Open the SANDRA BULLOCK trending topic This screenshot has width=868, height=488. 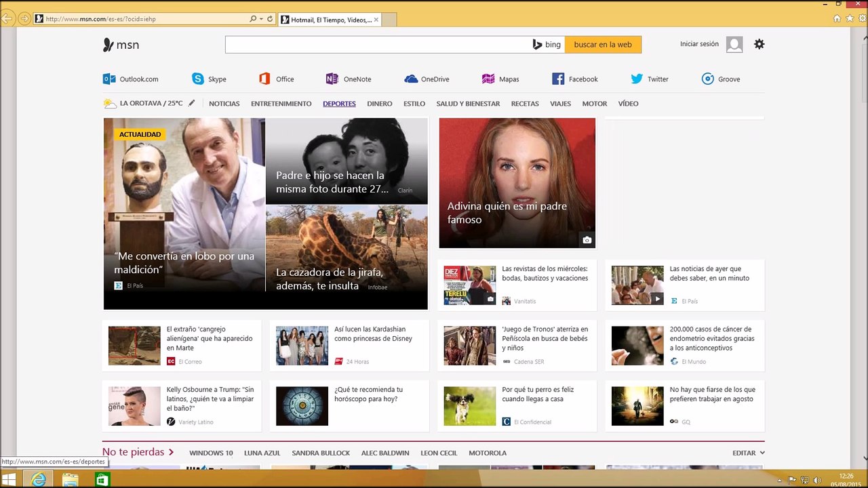(x=321, y=453)
